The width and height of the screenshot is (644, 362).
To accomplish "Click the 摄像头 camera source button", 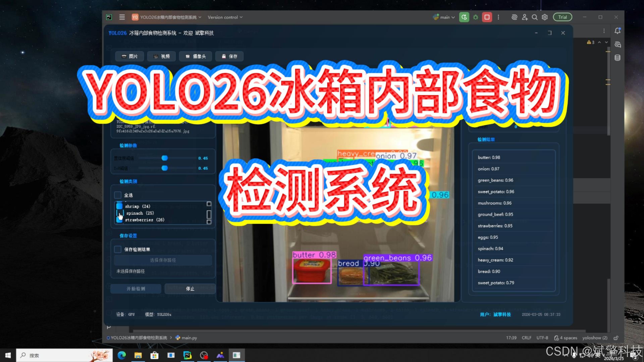I will tap(196, 56).
